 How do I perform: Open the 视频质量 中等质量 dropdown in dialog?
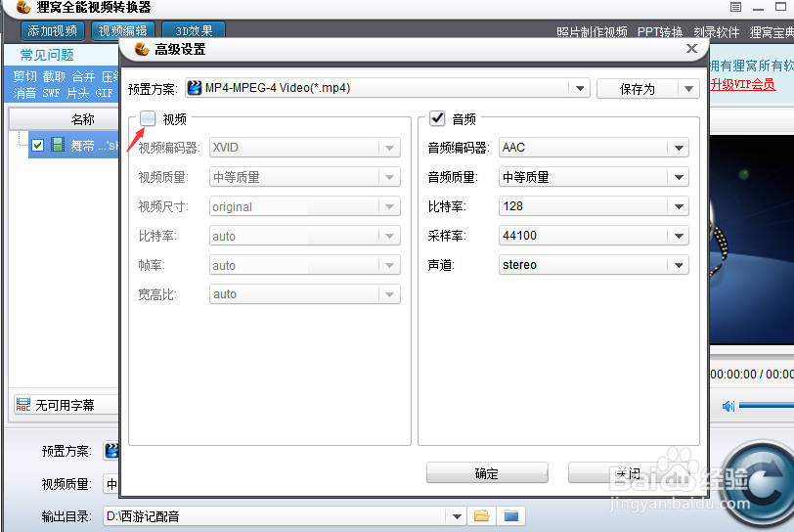[x=305, y=177]
